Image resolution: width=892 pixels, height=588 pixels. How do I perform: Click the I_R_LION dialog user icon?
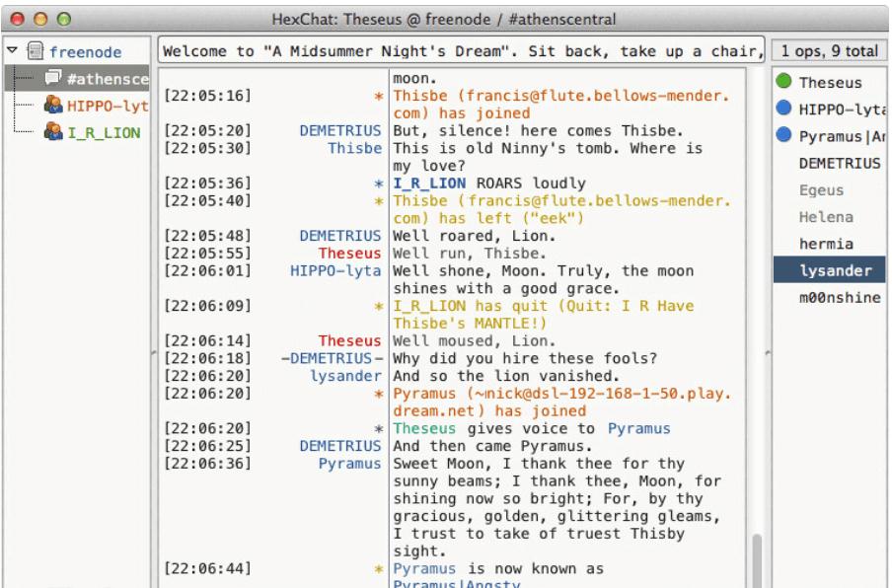point(53,131)
